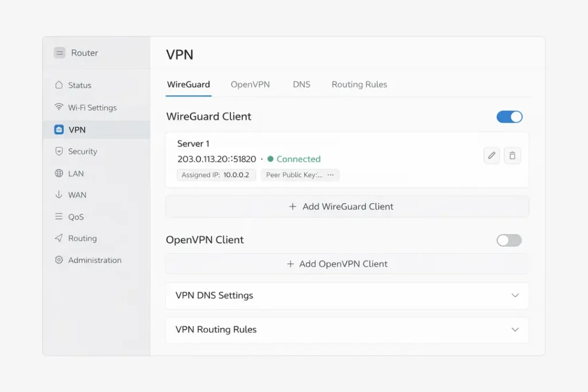Expand the VPN Routing Rules panel

point(515,330)
